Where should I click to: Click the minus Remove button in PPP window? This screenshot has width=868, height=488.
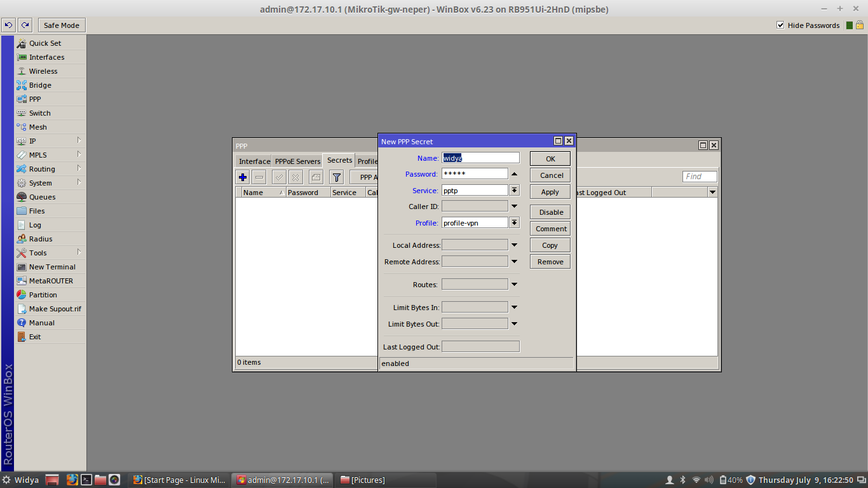(259, 177)
